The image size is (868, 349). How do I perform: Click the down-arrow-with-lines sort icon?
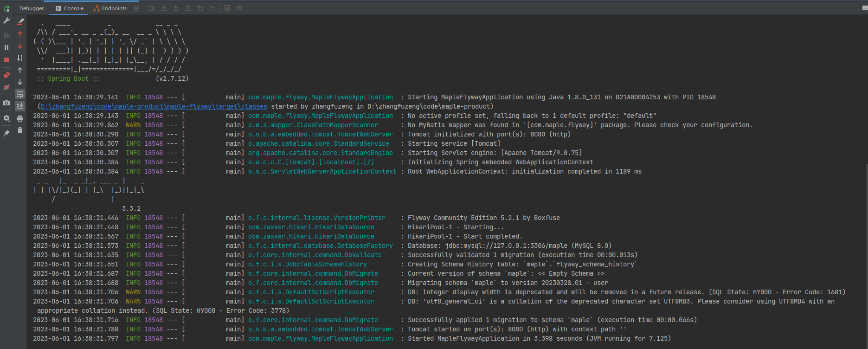(20, 58)
